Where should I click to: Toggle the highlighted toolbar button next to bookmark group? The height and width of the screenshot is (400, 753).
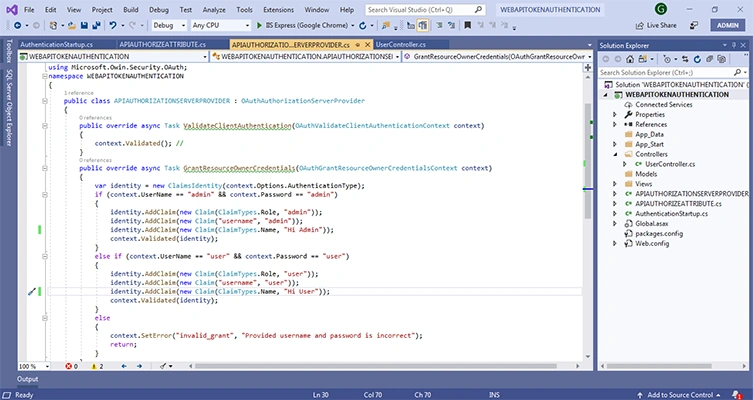(423, 25)
